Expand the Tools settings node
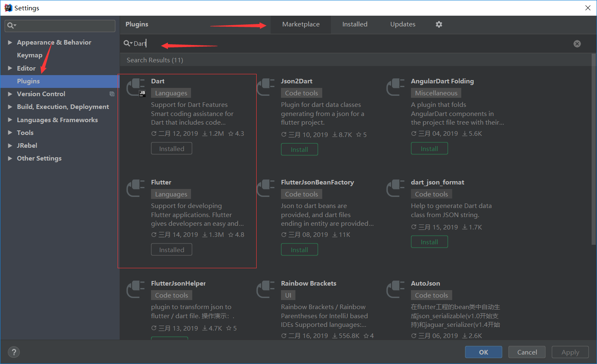 coord(10,133)
